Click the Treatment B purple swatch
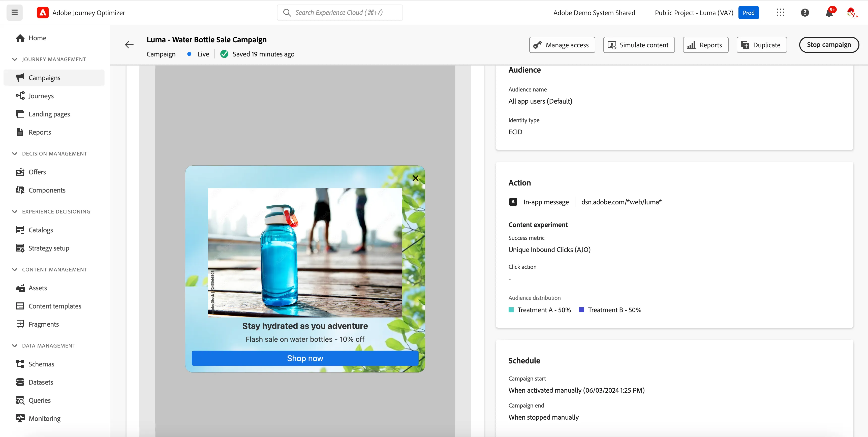The image size is (868, 437). (x=581, y=310)
